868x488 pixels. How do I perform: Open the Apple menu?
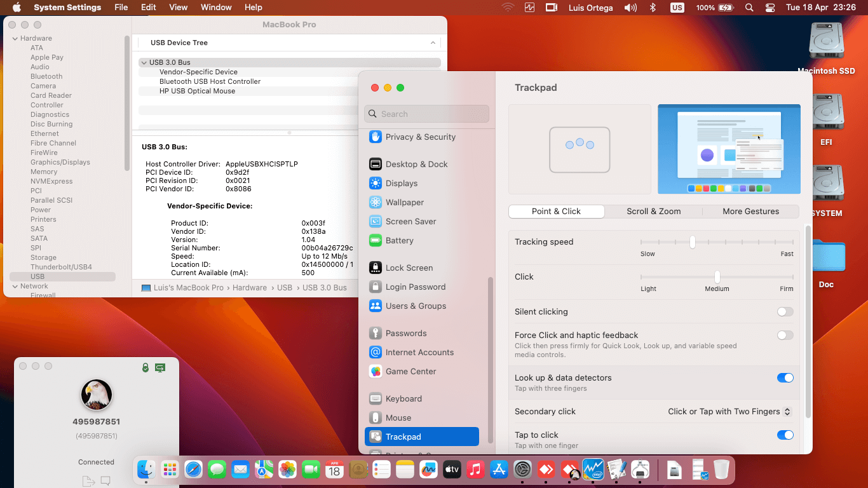click(x=17, y=8)
